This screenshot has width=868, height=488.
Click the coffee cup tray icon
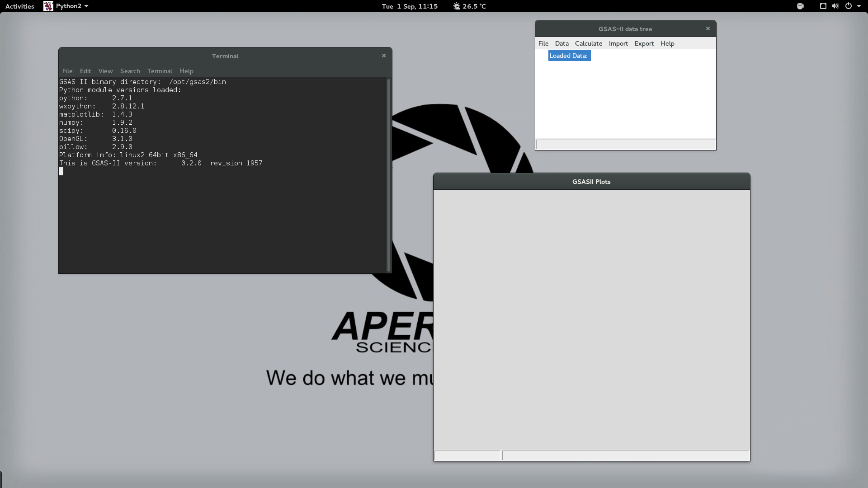pos(800,6)
